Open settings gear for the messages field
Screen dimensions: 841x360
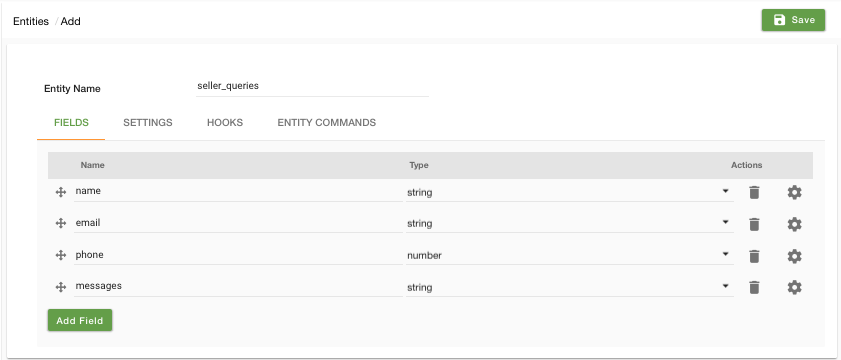794,288
